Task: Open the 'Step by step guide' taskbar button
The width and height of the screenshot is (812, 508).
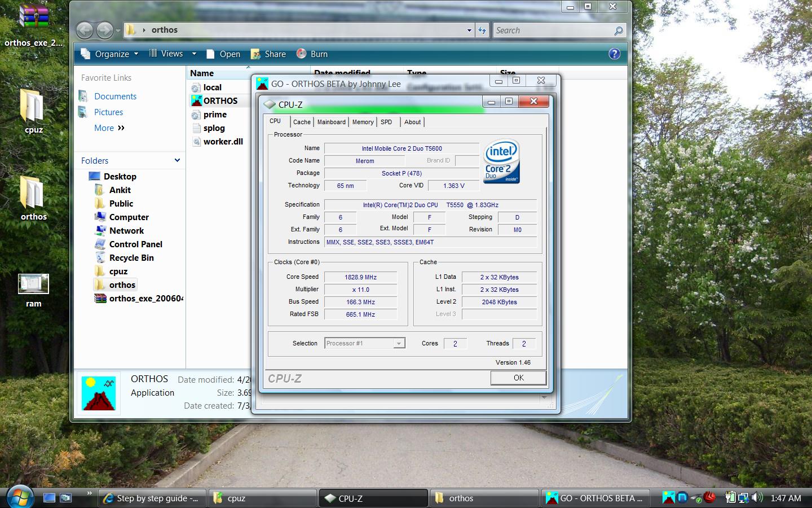Action: point(151,498)
